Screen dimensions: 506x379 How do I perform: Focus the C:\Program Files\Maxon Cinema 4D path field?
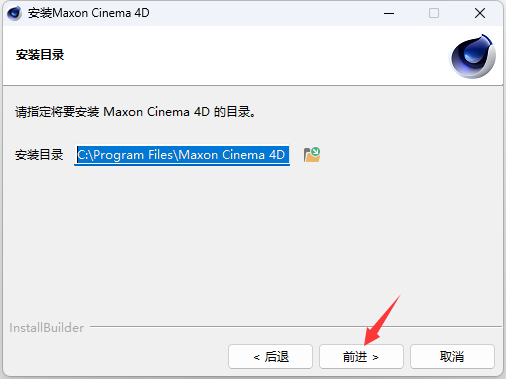coord(182,155)
